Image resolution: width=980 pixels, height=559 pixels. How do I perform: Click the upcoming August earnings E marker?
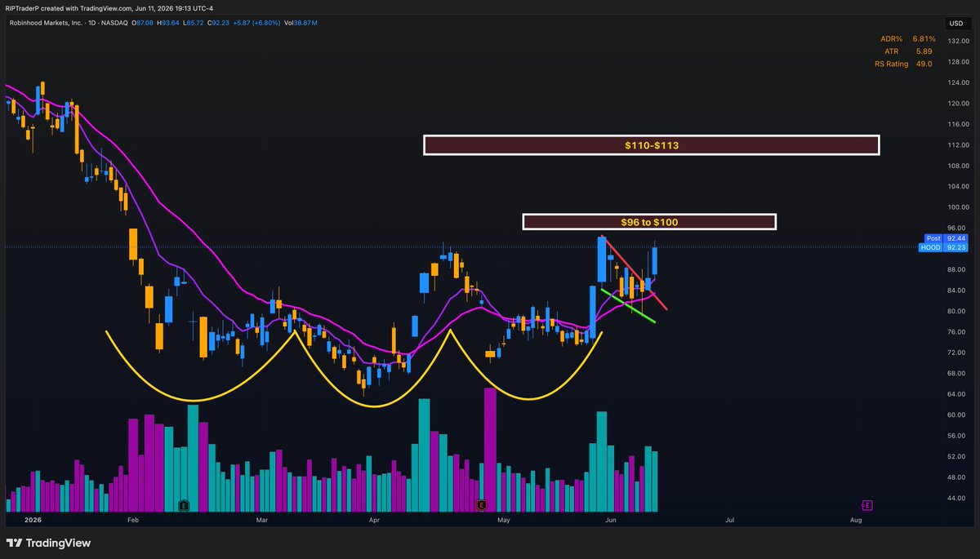(866, 505)
